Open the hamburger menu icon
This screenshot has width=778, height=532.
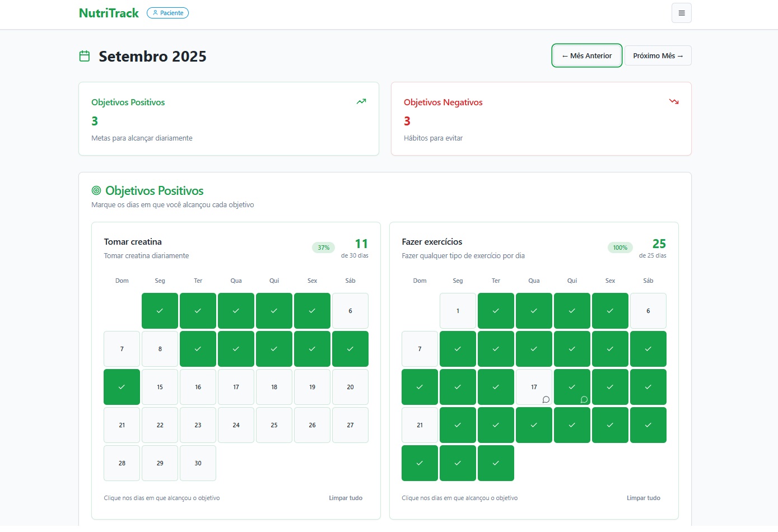(681, 13)
